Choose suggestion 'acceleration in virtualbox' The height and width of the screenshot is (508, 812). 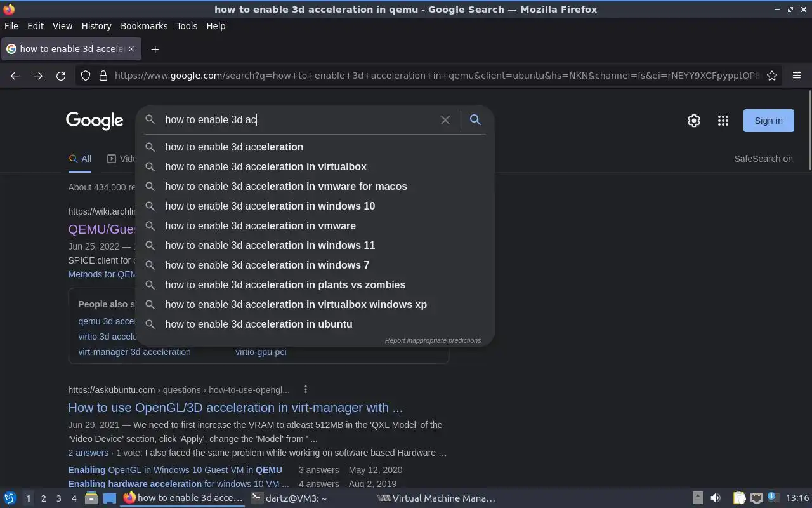tap(315, 166)
